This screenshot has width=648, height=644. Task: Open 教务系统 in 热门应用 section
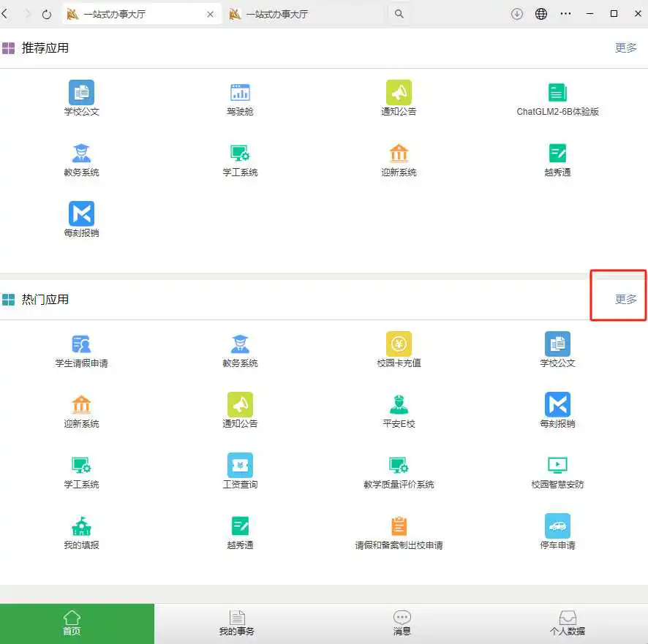pos(240,349)
